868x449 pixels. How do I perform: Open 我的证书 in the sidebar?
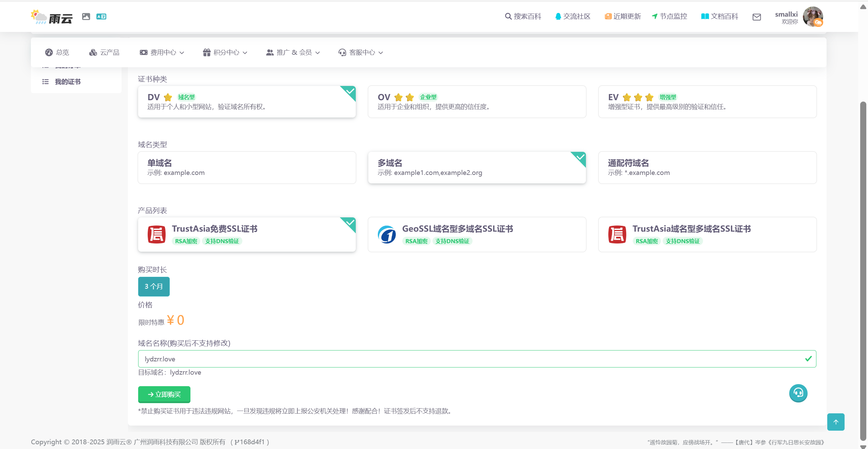pos(68,82)
